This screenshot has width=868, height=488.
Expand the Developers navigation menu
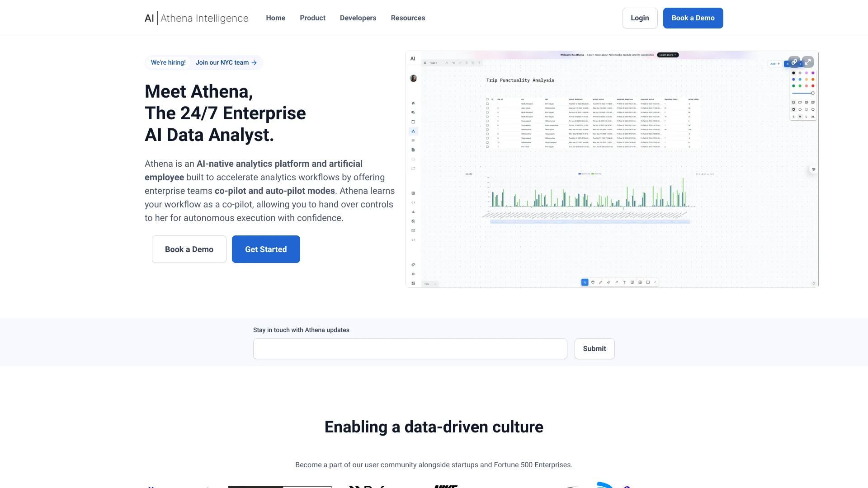(x=358, y=18)
